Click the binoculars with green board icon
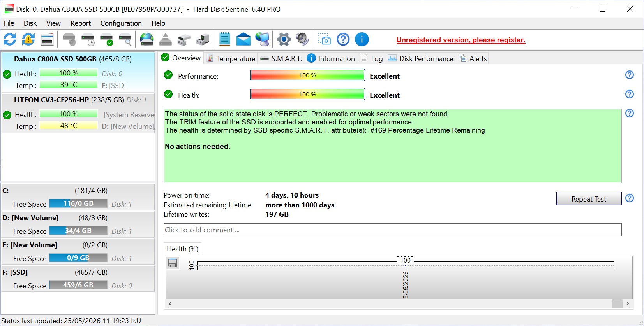 (203, 39)
